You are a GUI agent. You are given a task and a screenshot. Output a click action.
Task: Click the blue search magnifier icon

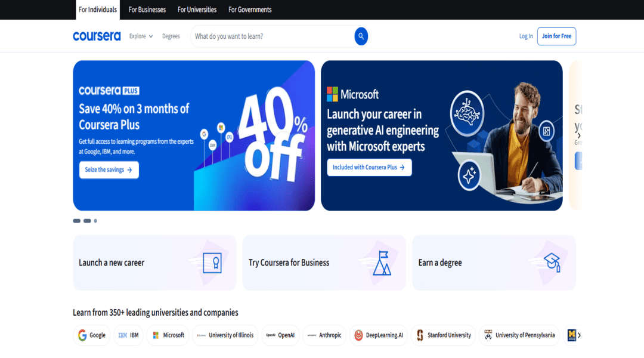coord(361,36)
